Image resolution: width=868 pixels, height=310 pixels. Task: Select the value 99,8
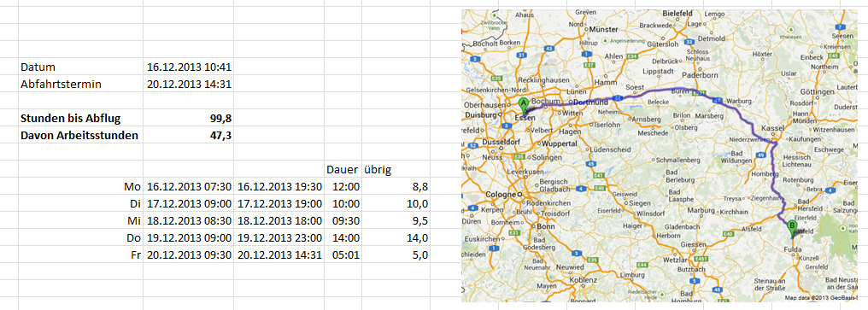pyautogui.click(x=188, y=118)
